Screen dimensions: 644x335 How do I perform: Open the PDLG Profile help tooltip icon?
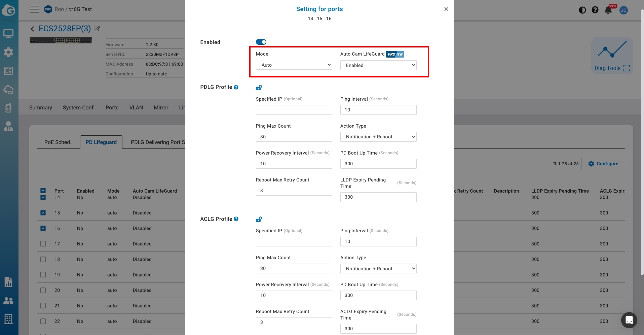[236, 87]
